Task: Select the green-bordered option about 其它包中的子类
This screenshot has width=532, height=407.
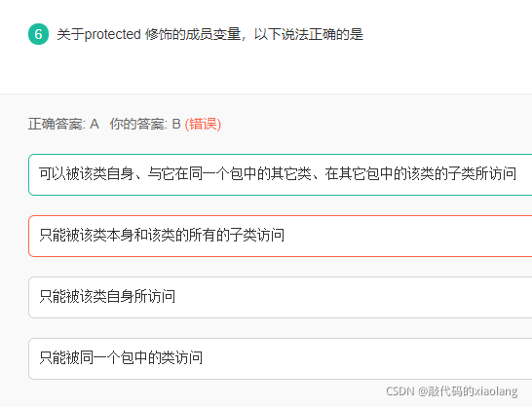Action: pos(281,174)
